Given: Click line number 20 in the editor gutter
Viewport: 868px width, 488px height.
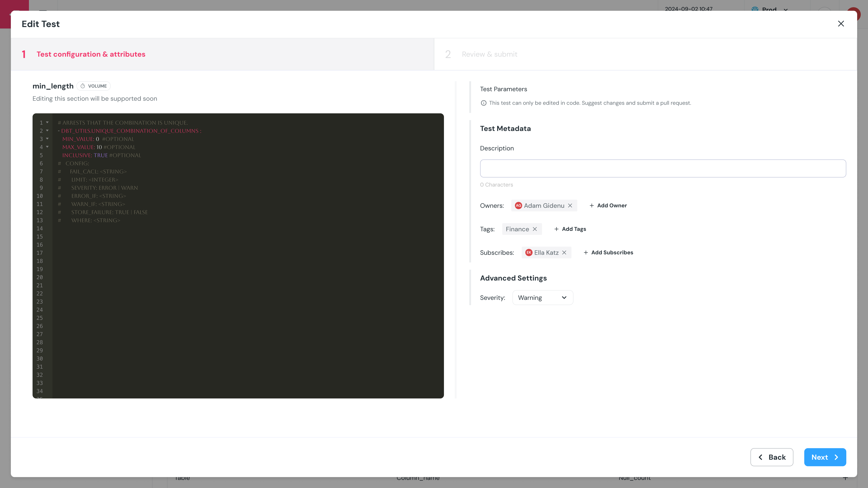Looking at the screenshot, I should point(39,277).
